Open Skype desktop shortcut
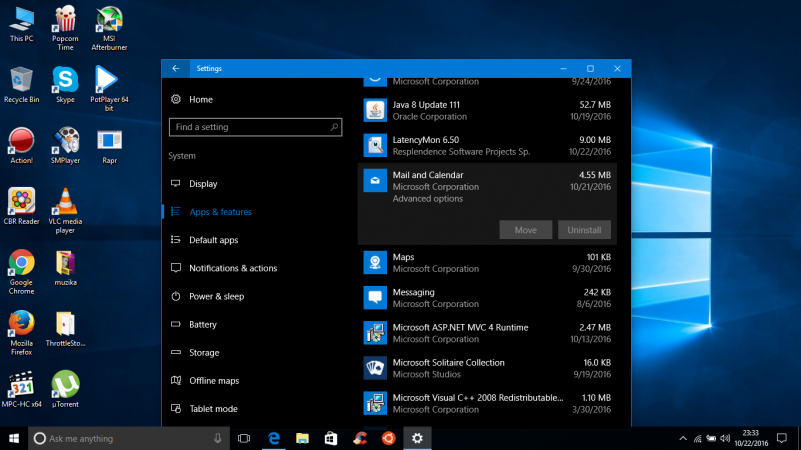This screenshot has height=450, width=801. [x=65, y=85]
